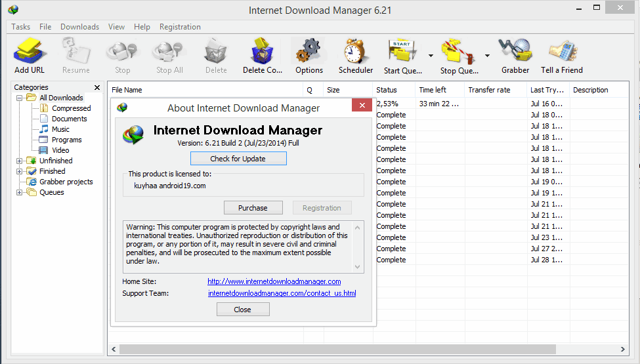Expand the Finished category node

(19, 171)
